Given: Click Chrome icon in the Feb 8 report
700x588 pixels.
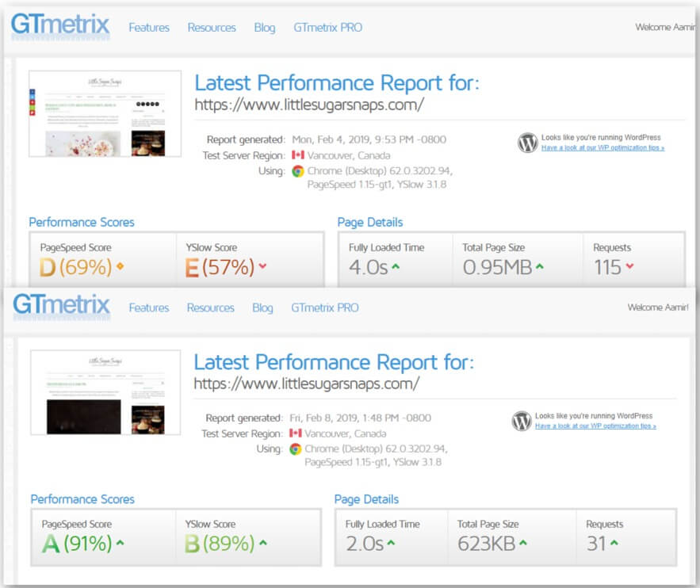Looking at the screenshot, I should tap(295, 449).
